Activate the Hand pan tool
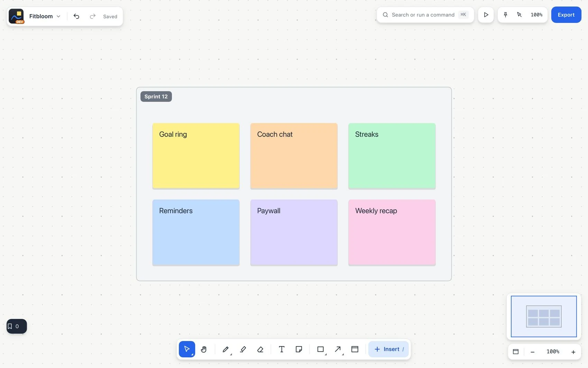Image resolution: width=588 pixels, height=368 pixels. [x=204, y=349]
